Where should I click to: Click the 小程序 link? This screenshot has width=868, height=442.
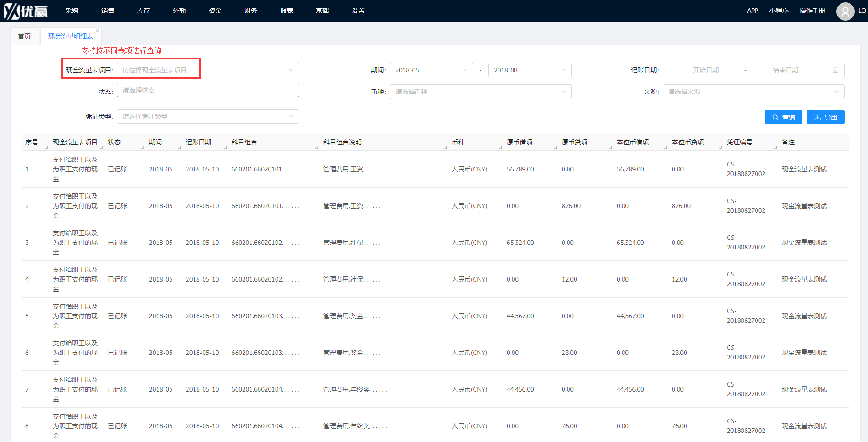pyautogui.click(x=779, y=11)
